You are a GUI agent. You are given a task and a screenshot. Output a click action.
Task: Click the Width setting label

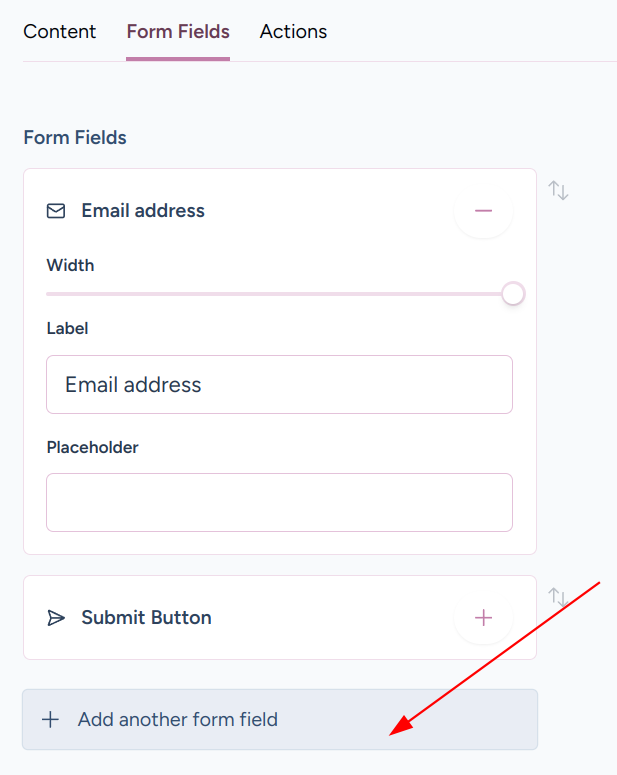70,265
